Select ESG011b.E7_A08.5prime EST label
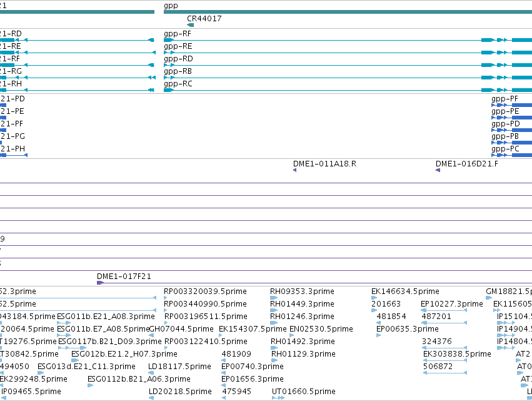Screen dimensions: 532x401 coord(103,329)
